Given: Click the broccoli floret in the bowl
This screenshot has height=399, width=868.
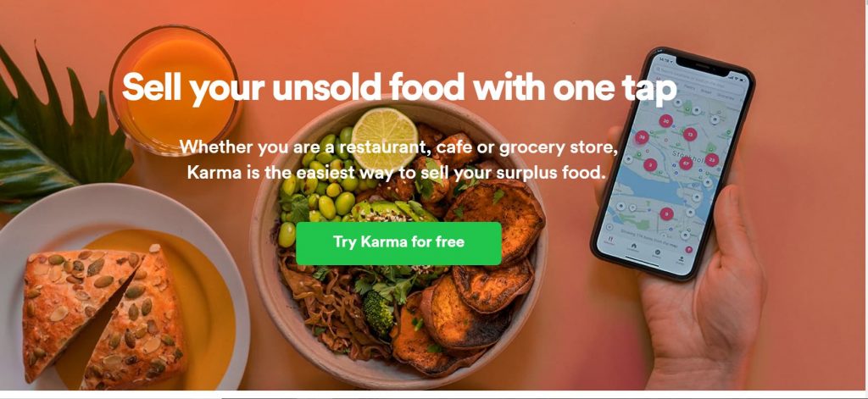Looking at the screenshot, I should (378, 312).
